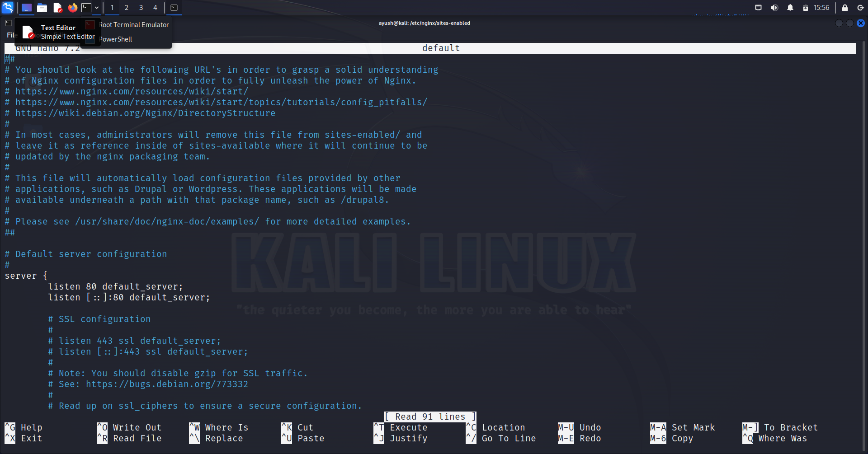The image size is (868, 454).
Task: Switch to workspace 4
Action: point(155,8)
